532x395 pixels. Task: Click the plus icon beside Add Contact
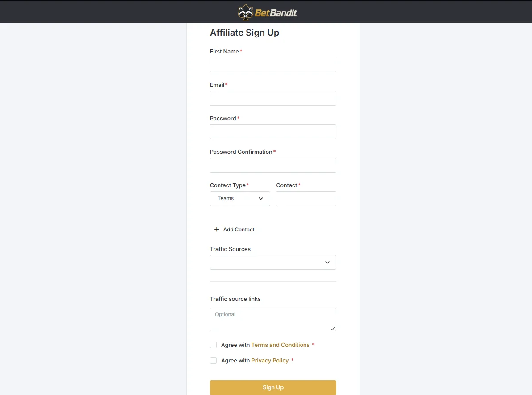pos(216,230)
